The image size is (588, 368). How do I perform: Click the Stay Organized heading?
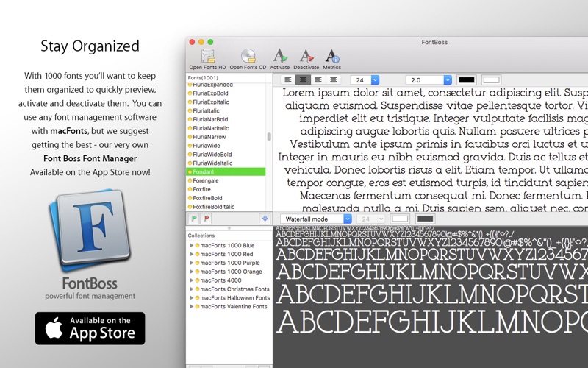coord(90,46)
